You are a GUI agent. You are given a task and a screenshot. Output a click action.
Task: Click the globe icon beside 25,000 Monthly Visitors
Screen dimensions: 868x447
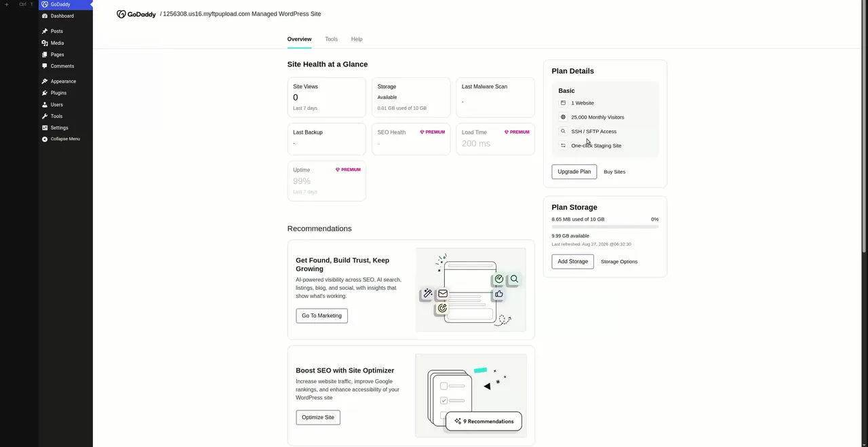click(563, 117)
